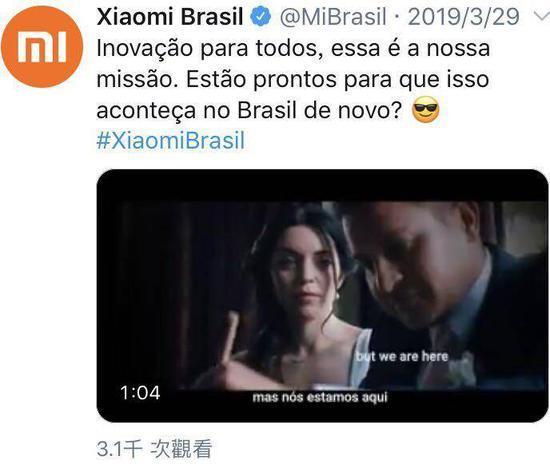Click the sunglasses emoji in tweet

click(x=425, y=110)
